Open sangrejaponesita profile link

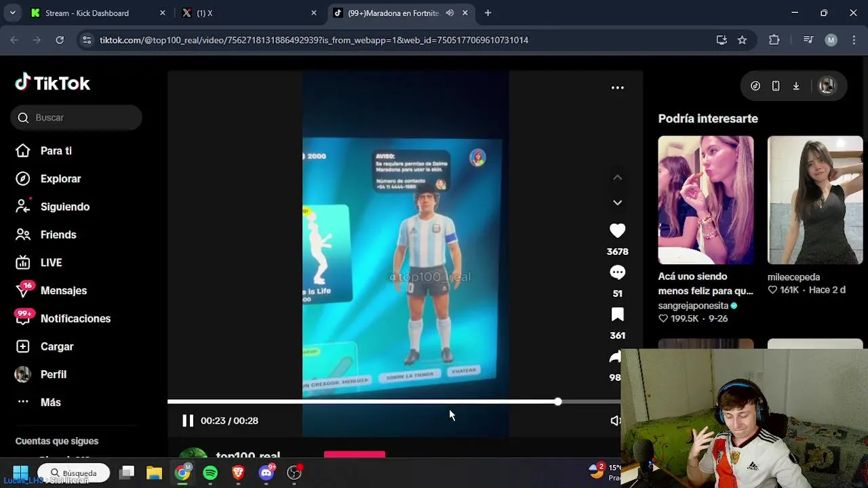click(693, 306)
